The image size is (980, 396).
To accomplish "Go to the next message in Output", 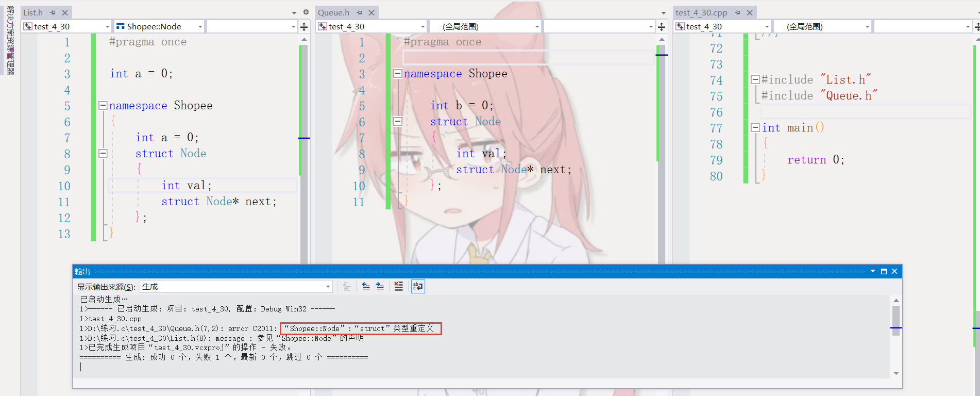I will click(380, 286).
